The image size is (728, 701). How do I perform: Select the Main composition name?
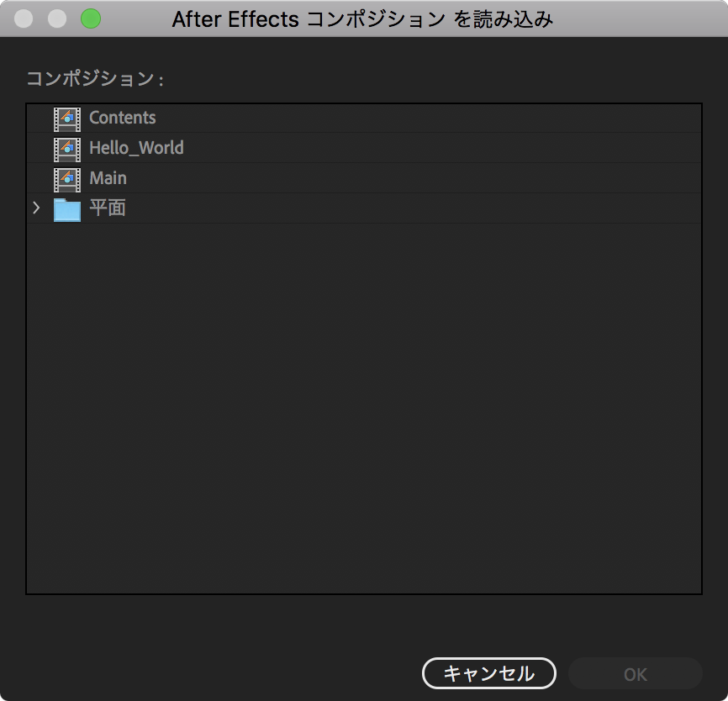click(x=108, y=178)
